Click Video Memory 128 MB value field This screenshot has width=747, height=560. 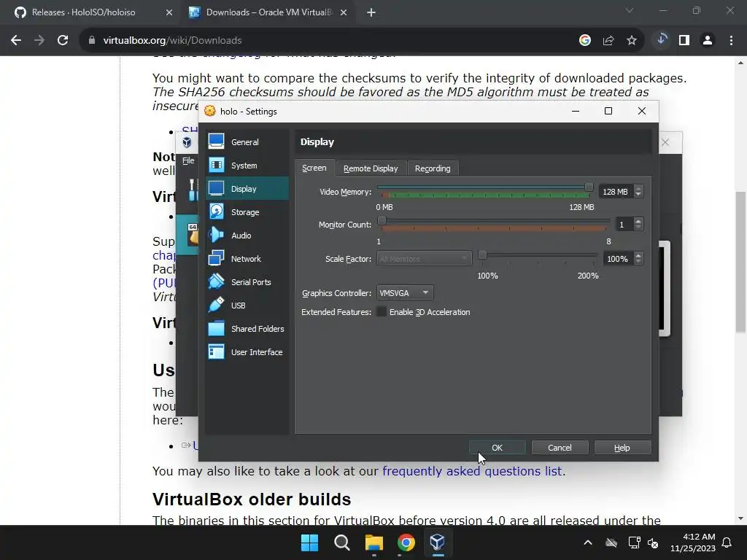coord(616,192)
